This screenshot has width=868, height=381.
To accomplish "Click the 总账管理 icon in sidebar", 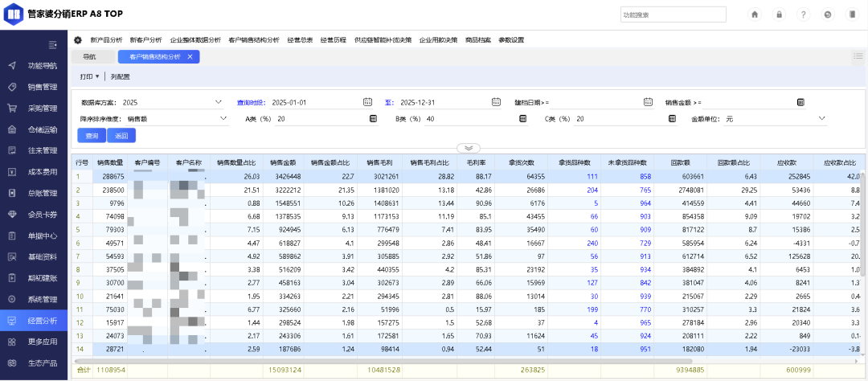I will tap(11, 193).
